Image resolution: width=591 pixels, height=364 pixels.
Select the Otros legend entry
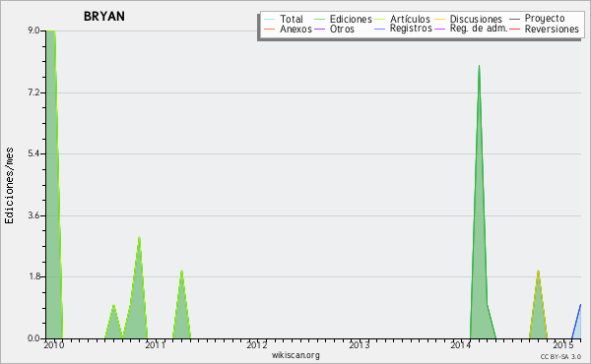click(x=334, y=29)
